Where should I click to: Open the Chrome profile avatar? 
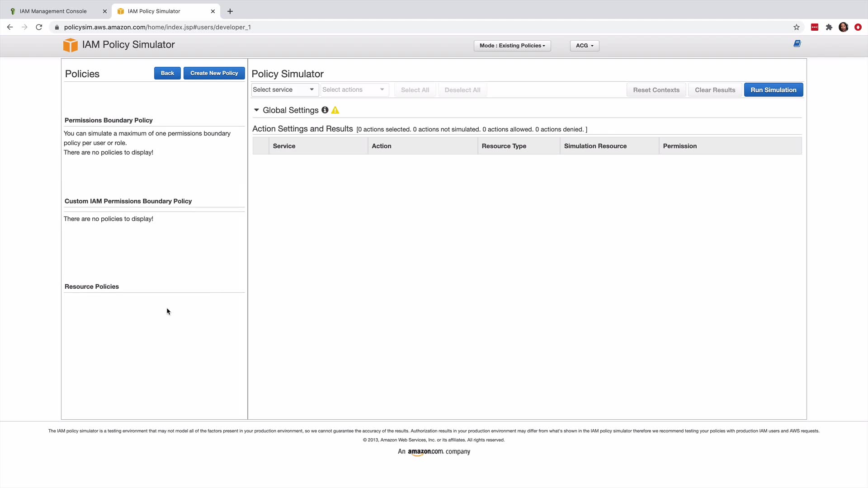[843, 27]
